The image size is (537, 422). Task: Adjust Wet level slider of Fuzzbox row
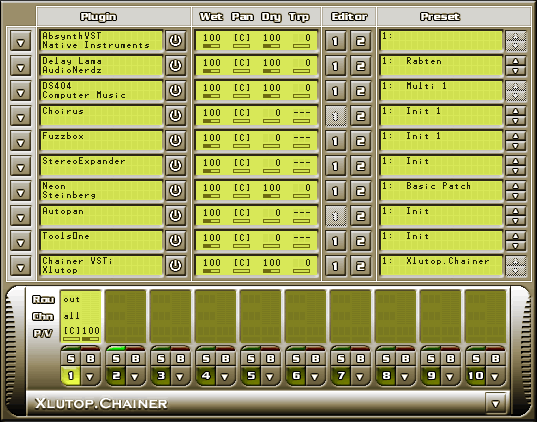point(211,146)
